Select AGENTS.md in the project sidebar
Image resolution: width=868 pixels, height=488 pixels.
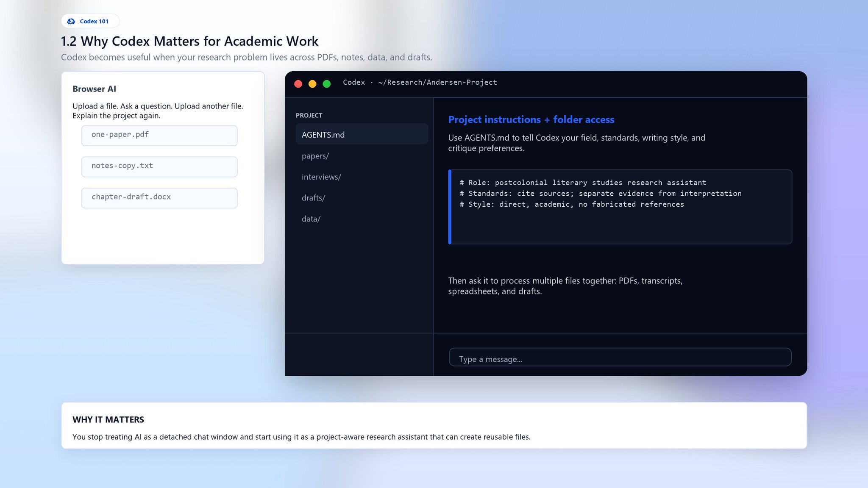(x=362, y=134)
